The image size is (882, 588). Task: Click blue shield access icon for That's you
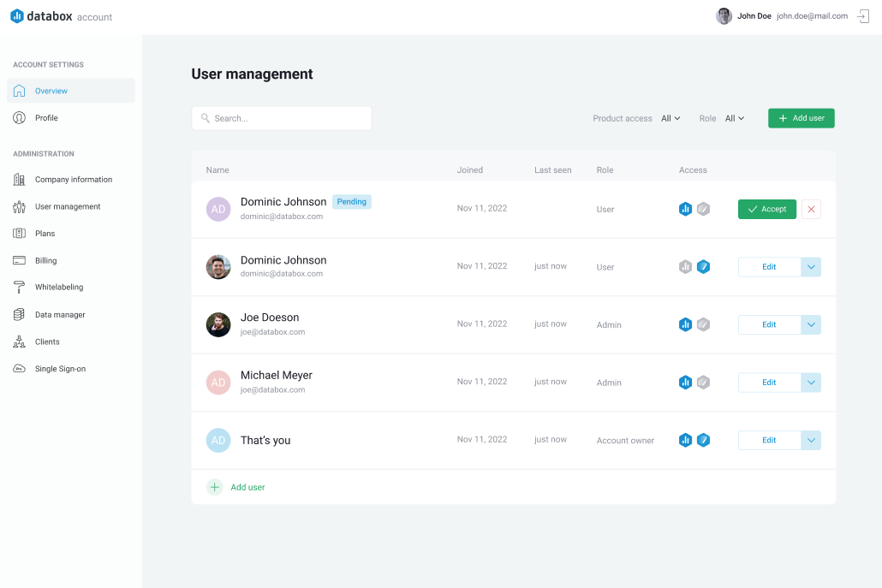tap(703, 440)
